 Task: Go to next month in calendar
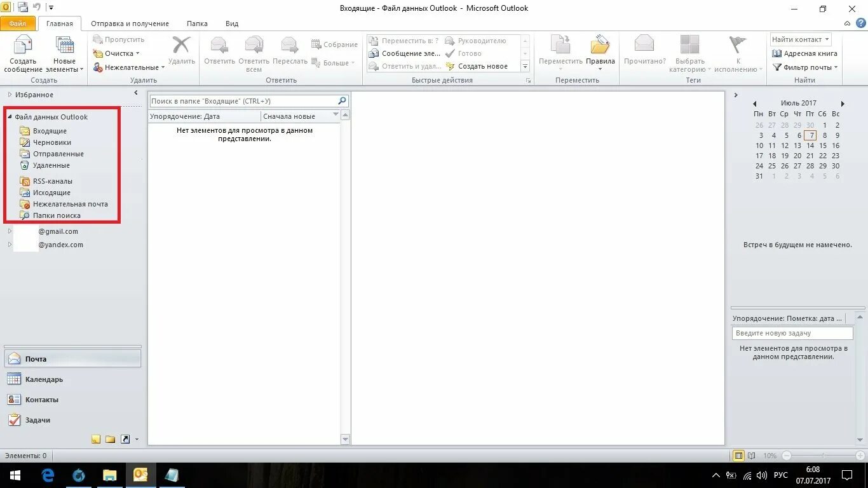pos(843,103)
